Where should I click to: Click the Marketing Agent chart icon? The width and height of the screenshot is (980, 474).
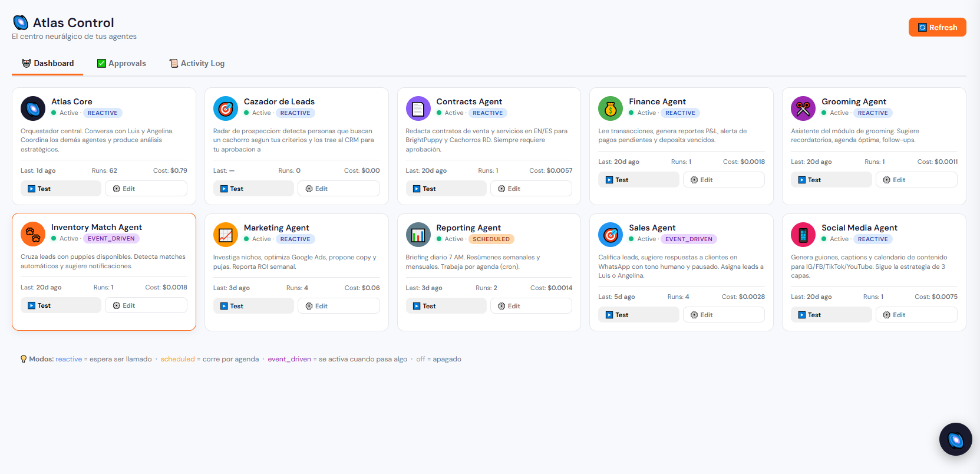(x=226, y=235)
